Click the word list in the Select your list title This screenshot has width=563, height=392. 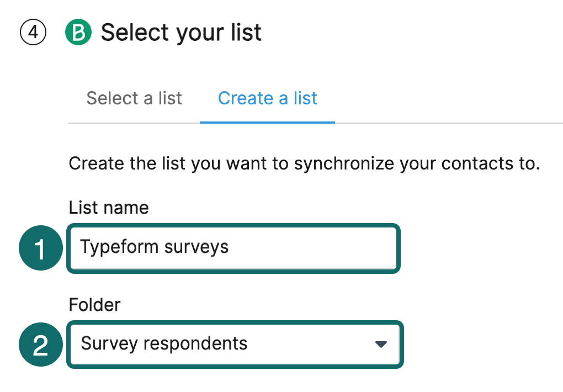coord(246,33)
